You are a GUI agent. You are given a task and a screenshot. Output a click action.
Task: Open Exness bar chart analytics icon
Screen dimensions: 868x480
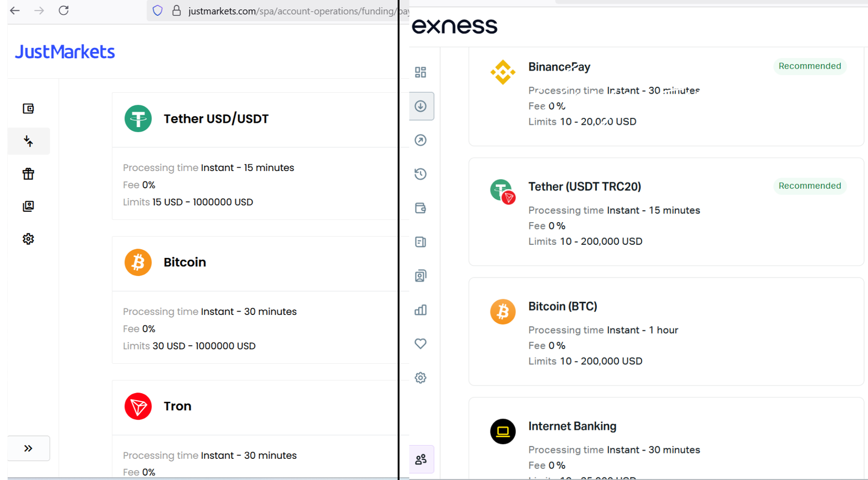click(x=420, y=310)
